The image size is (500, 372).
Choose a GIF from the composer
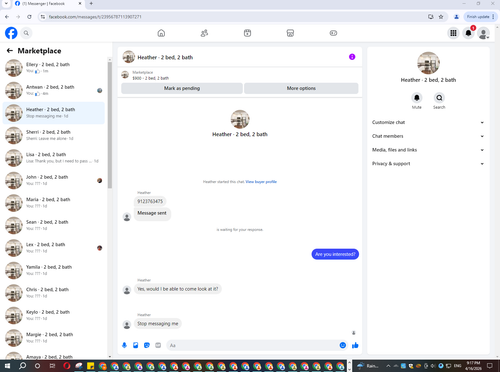click(x=158, y=345)
